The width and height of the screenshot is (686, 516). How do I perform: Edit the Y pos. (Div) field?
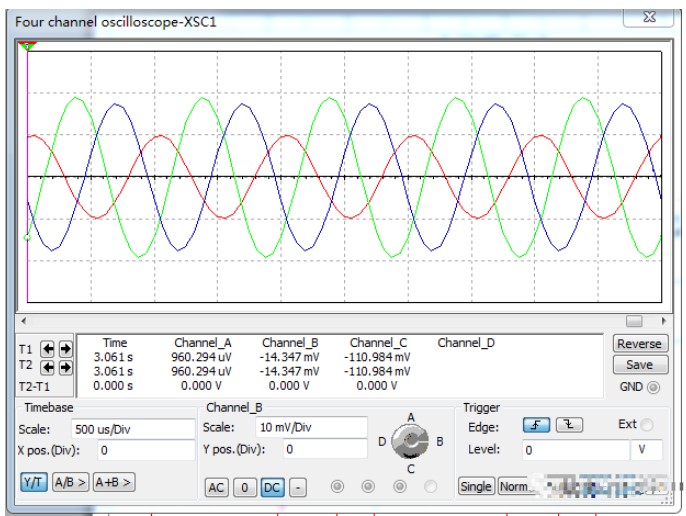tap(324, 449)
